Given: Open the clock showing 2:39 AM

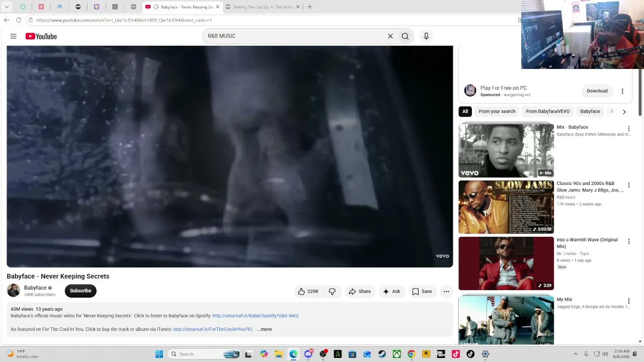Looking at the screenshot, I should 621,354.
